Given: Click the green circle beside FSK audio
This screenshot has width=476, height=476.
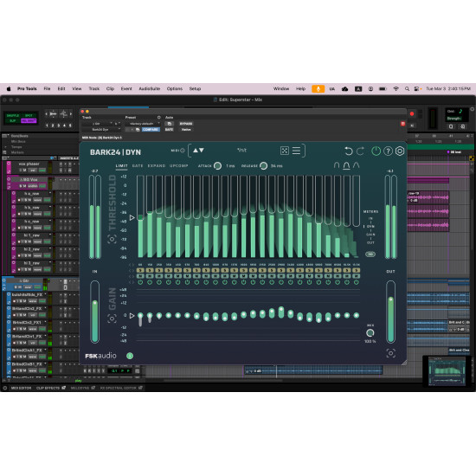Looking at the screenshot, I should coord(130,356).
